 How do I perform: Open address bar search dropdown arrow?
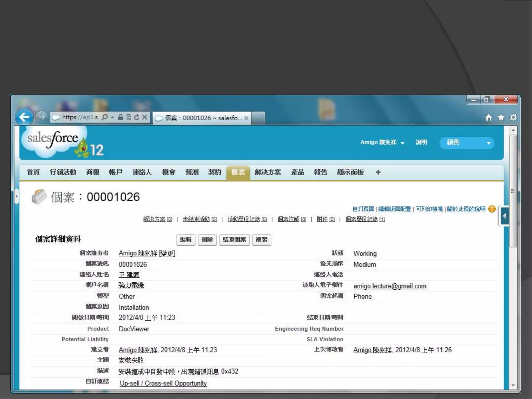112,117
